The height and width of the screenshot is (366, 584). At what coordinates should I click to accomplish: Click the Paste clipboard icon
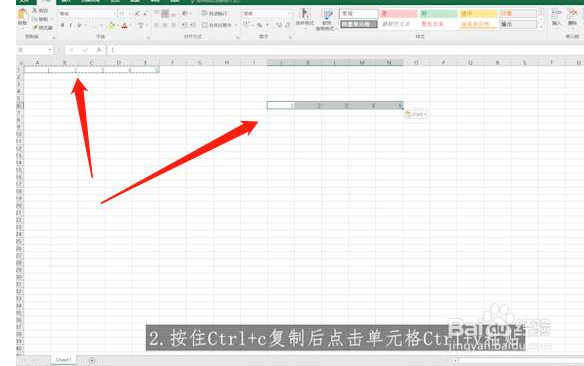click(23, 15)
